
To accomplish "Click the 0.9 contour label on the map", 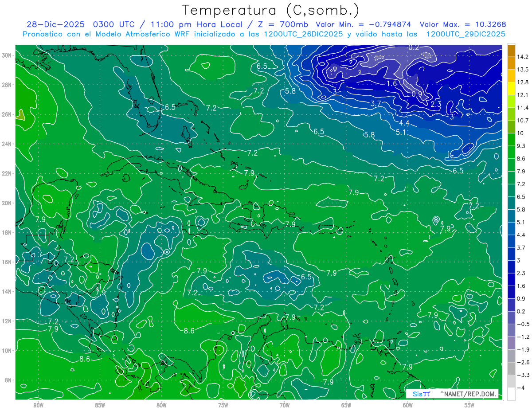I will pyautogui.click(x=417, y=94).
